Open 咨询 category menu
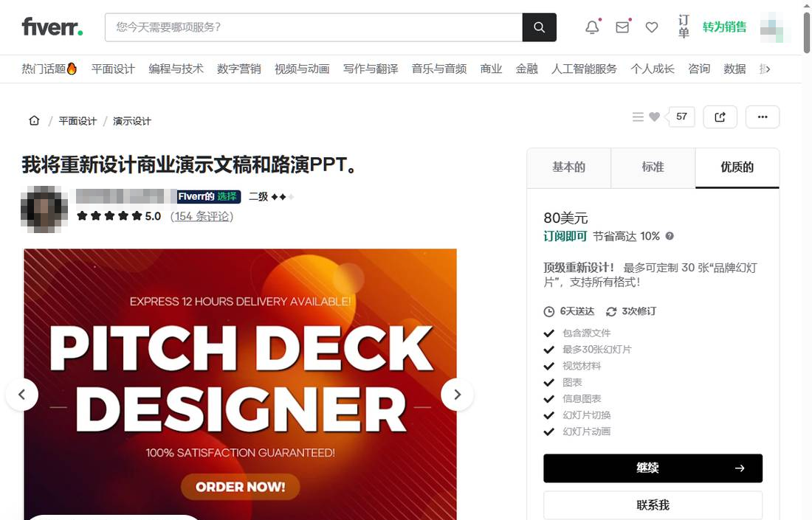 point(699,69)
